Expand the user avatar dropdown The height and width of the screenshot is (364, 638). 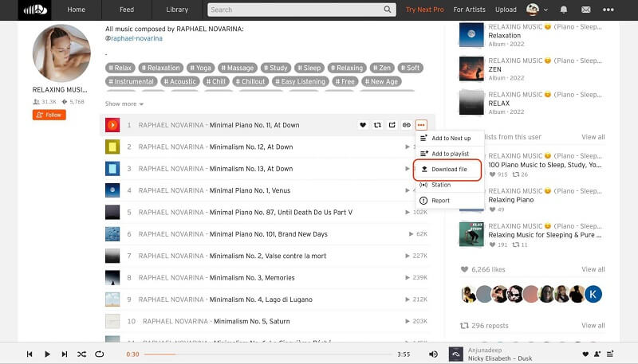[537, 10]
